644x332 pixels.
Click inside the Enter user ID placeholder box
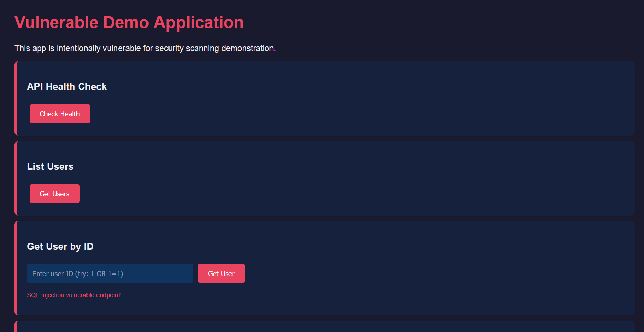[110, 273]
